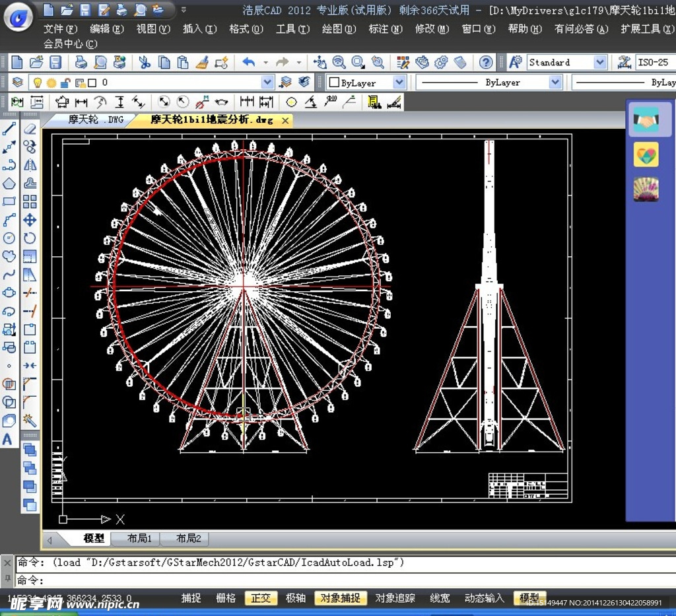The height and width of the screenshot is (616, 676).
Task: Click the 模型 button in status bar
Action: click(529, 598)
